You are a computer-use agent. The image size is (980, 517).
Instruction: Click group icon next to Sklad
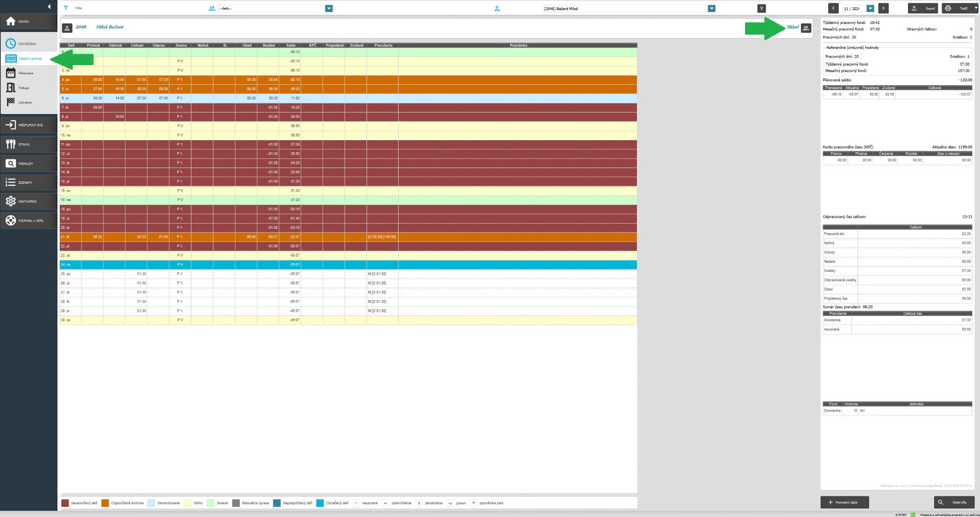pos(806,28)
